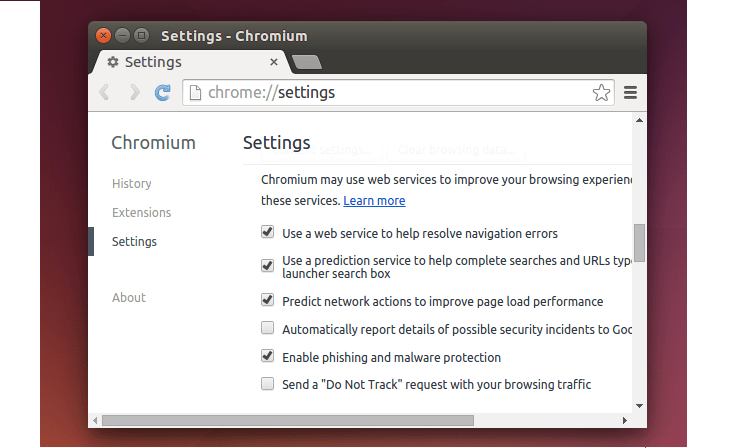This screenshot has height=448, width=730.
Task: Click the horizontal scrollbar right arrow
Action: click(625, 421)
